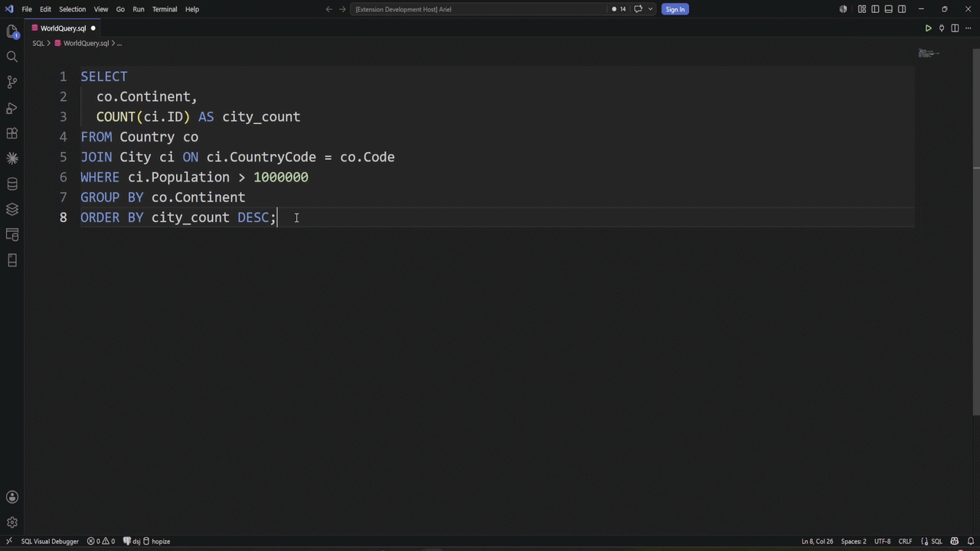This screenshot has width=980, height=551.
Task: Open the View menu
Action: coord(100,9)
